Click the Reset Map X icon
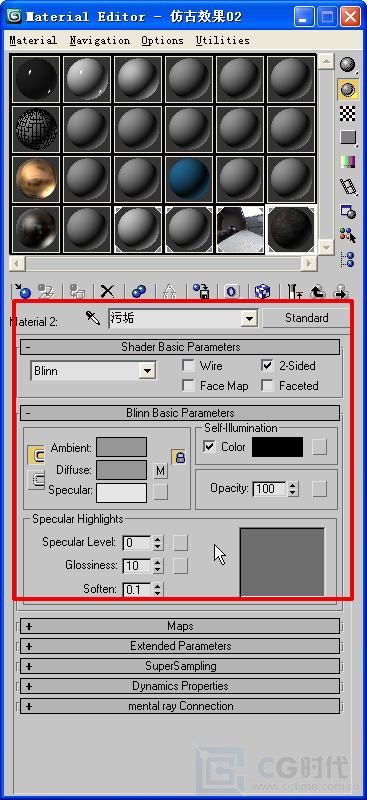Screen dimensions: 367x800 point(107,291)
